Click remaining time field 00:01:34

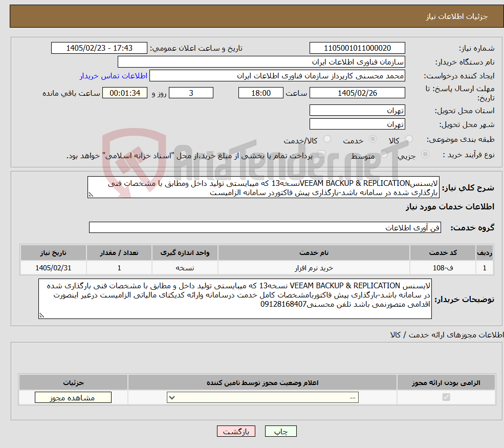point(125,93)
